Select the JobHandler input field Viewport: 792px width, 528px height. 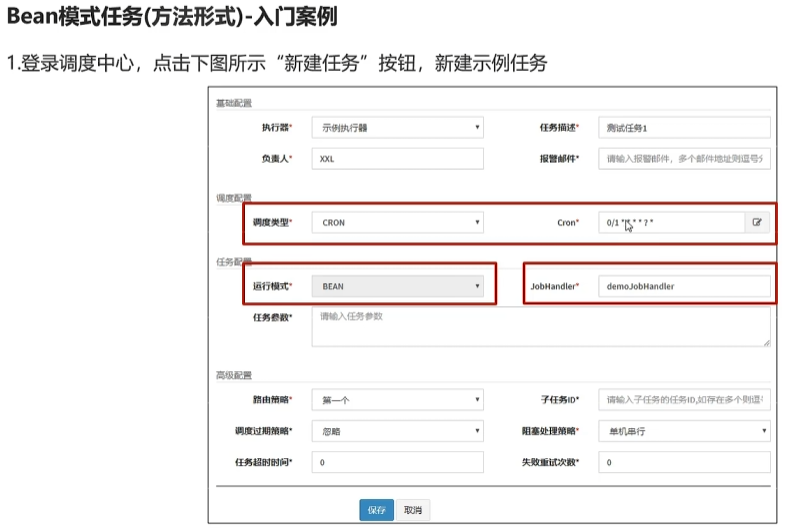tap(684, 286)
